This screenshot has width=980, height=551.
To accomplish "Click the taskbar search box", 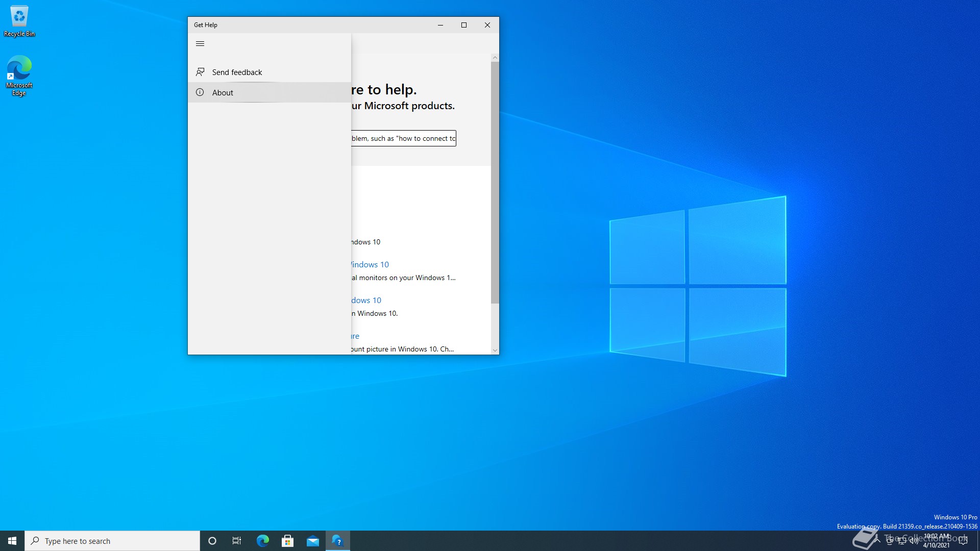I will (x=112, y=541).
